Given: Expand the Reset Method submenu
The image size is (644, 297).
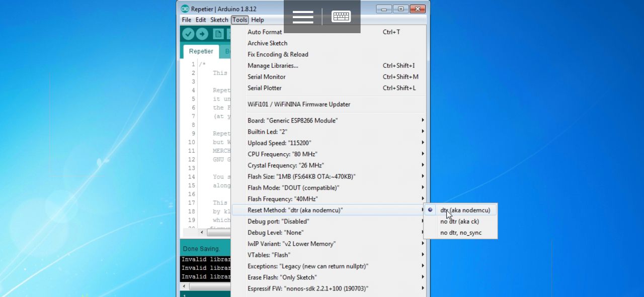Looking at the screenshot, I should (x=329, y=210).
